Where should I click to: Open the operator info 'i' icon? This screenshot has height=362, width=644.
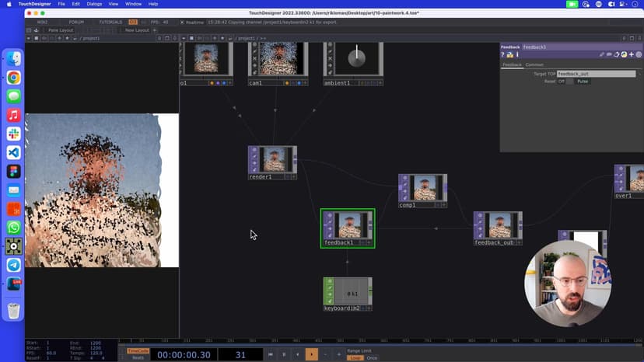click(x=516, y=54)
